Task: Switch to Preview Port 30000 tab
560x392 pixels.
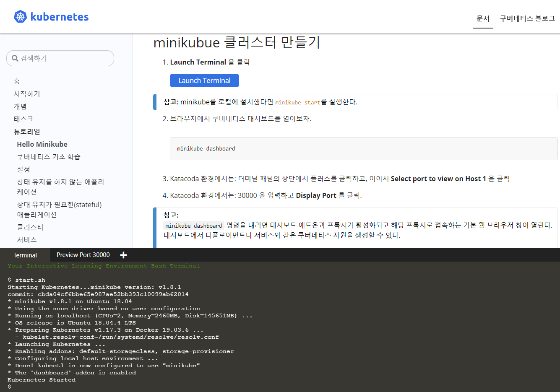Action: 83,255
